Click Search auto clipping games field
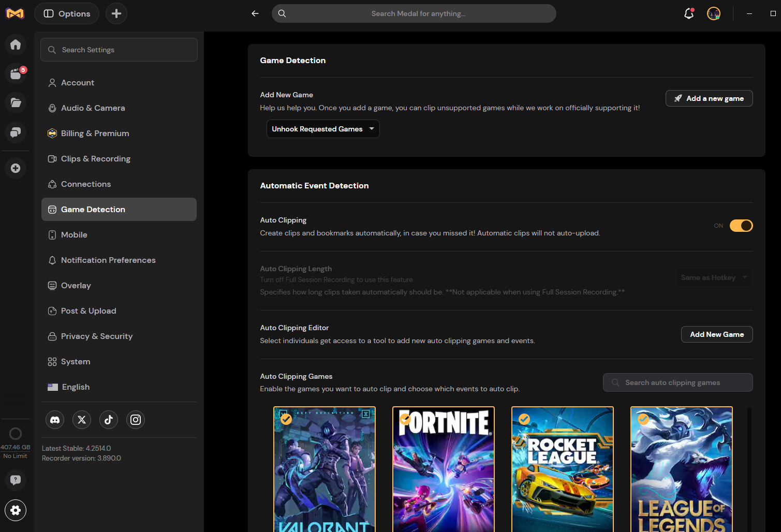The height and width of the screenshot is (532, 781). point(678,382)
